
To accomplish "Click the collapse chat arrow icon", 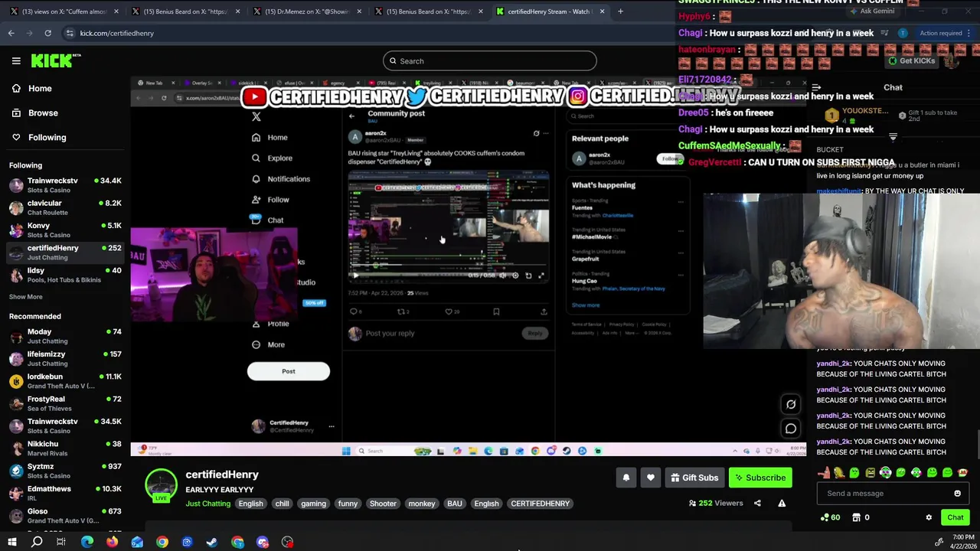I will click(x=816, y=87).
